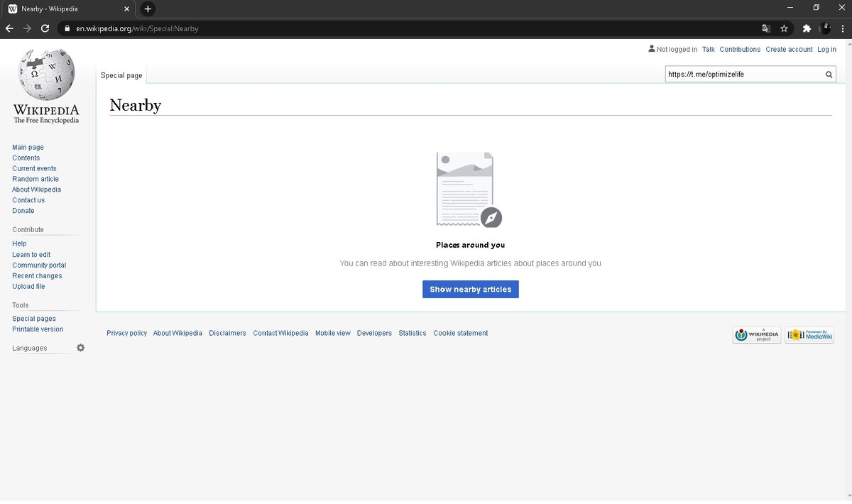The width and height of the screenshot is (852, 504).
Task: Click the Powered by MediaWiki badge
Action: [809, 335]
